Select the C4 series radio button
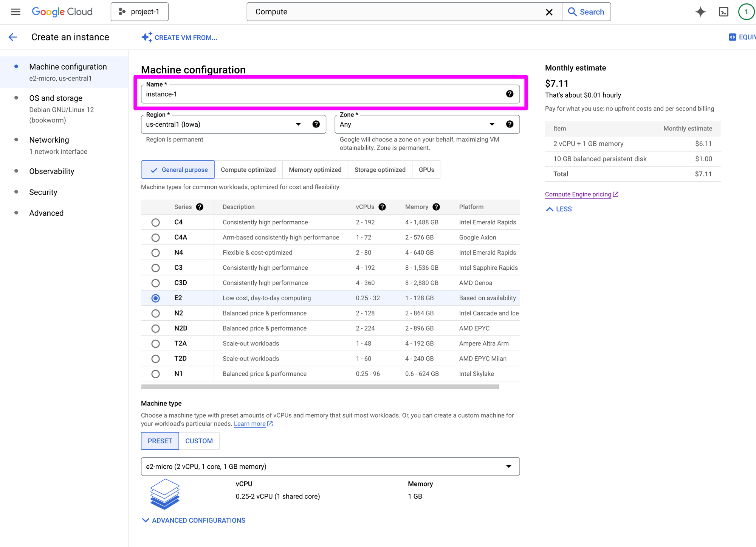 (155, 222)
